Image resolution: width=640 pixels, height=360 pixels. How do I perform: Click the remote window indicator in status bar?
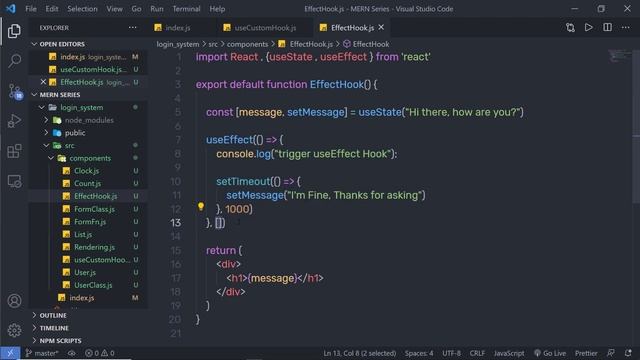coord(10,353)
